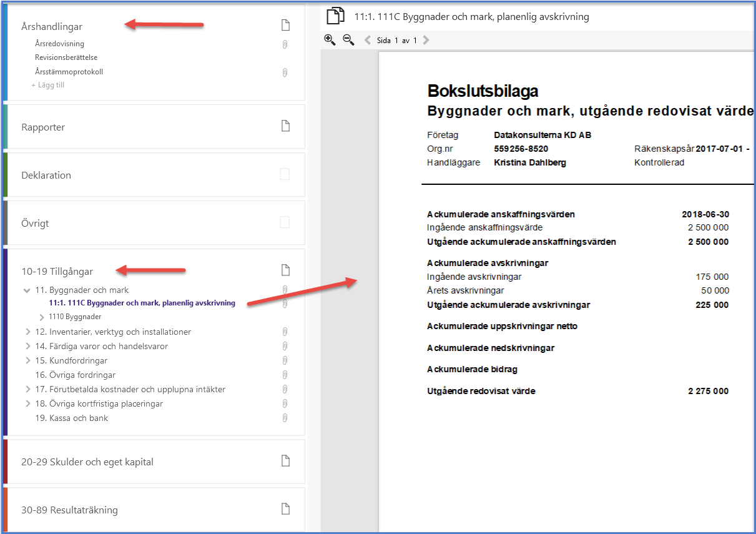Collapse the 11. Byggnader och mark node

coord(27,290)
